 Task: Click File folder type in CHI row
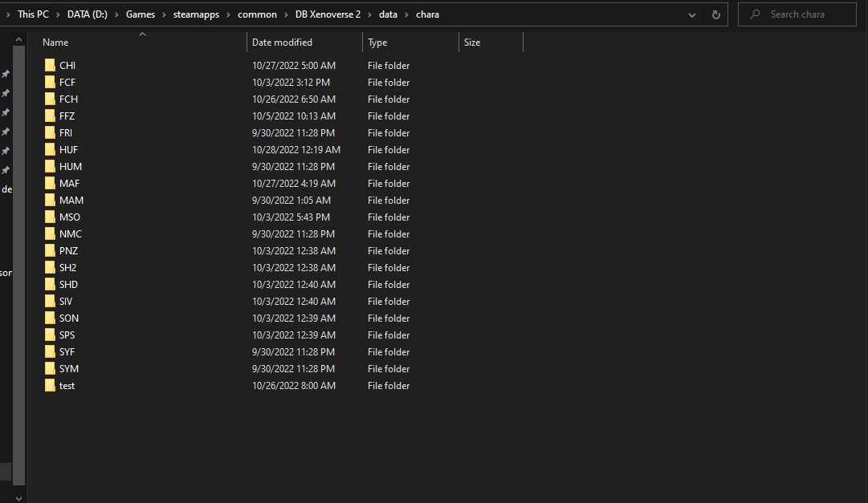pyautogui.click(x=389, y=65)
